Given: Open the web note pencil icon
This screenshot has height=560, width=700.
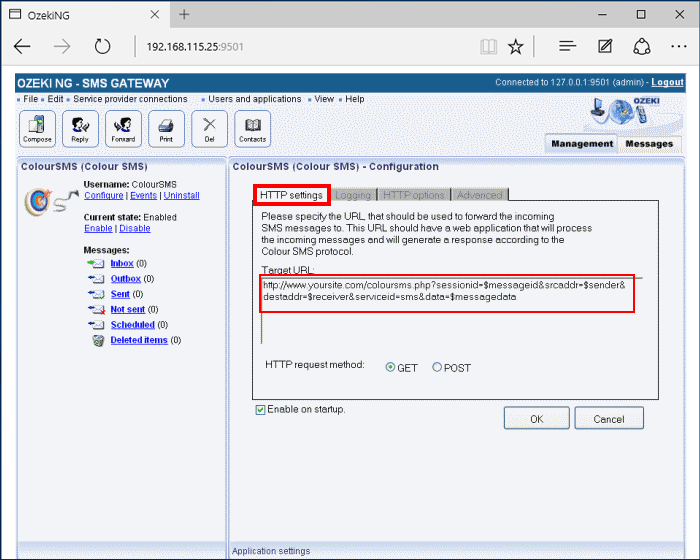Looking at the screenshot, I should [x=605, y=46].
